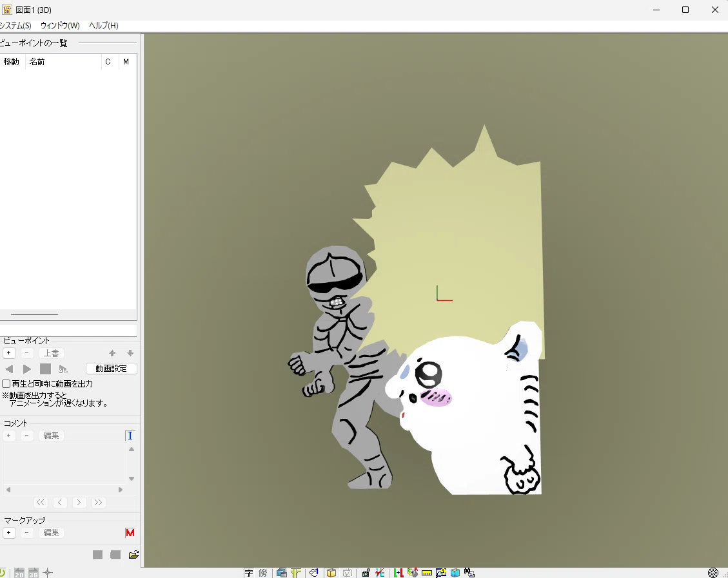Click the gear with red arrow icon
This screenshot has height=578, width=728.
point(412,572)
